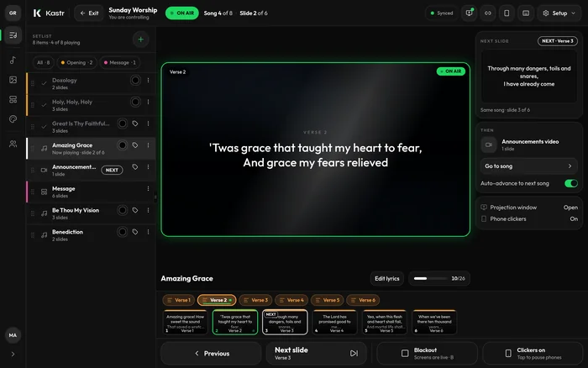The width and height of the screenshot is (588, 368).
Task: Toggle the circle on Great Is Thy Faithfulness row
Action: 123,124
